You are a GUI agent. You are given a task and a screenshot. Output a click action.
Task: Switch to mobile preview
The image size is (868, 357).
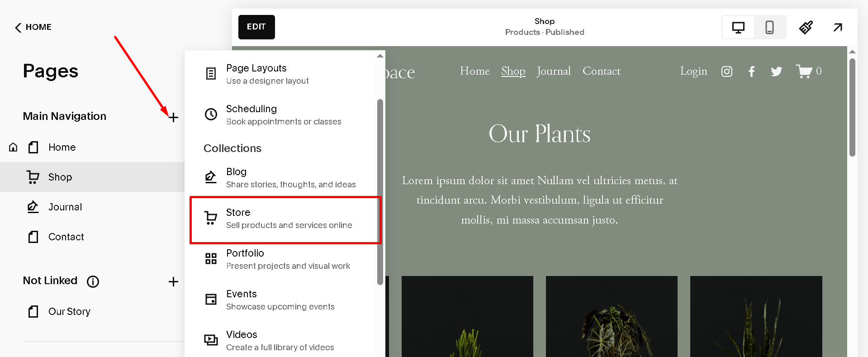pos(769,28)
